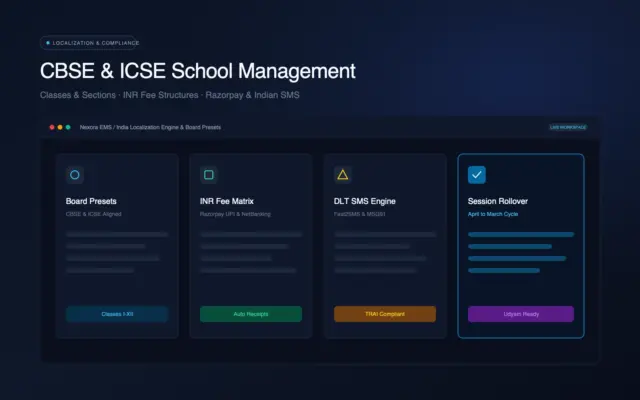
Task: Click the CBSE & ICSE School Management heading
Action: [198, 71]
